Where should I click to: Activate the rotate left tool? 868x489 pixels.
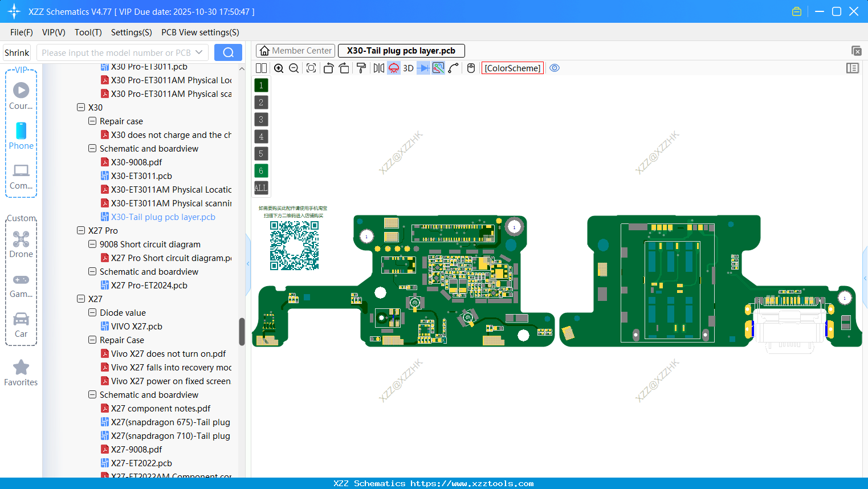click(328, 68)
